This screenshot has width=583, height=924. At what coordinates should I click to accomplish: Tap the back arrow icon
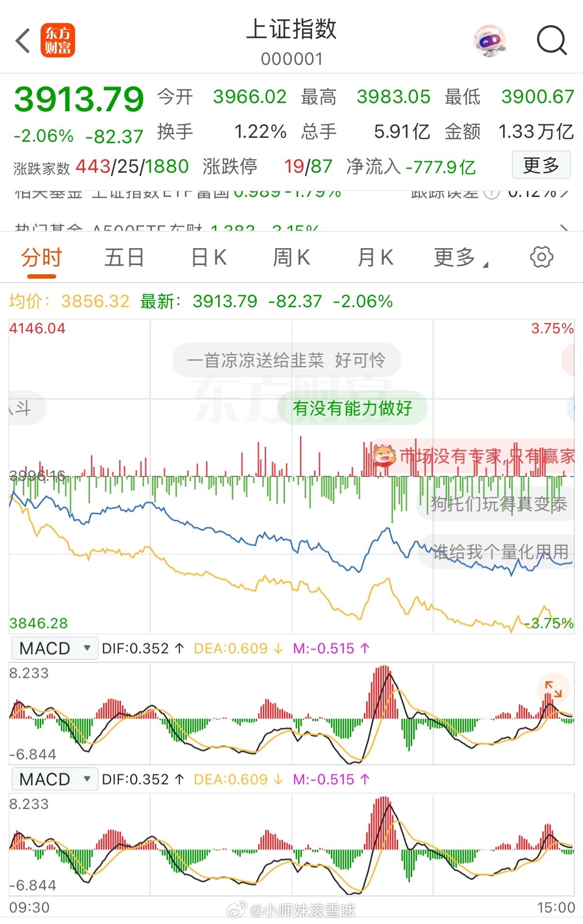coord(23,41)
